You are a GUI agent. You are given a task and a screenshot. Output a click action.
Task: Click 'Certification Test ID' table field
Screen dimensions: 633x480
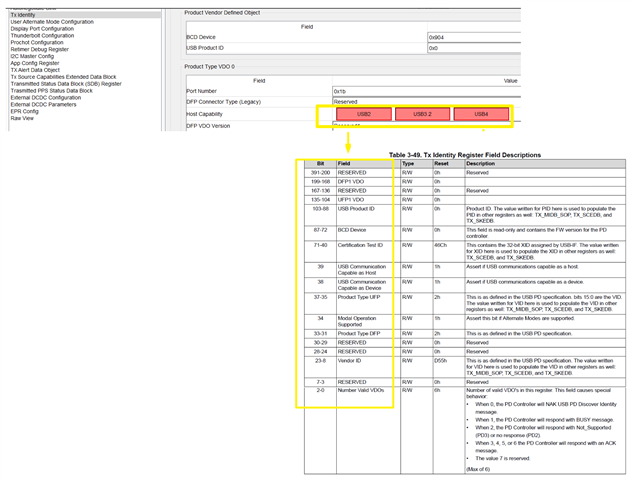click(360, 245)
